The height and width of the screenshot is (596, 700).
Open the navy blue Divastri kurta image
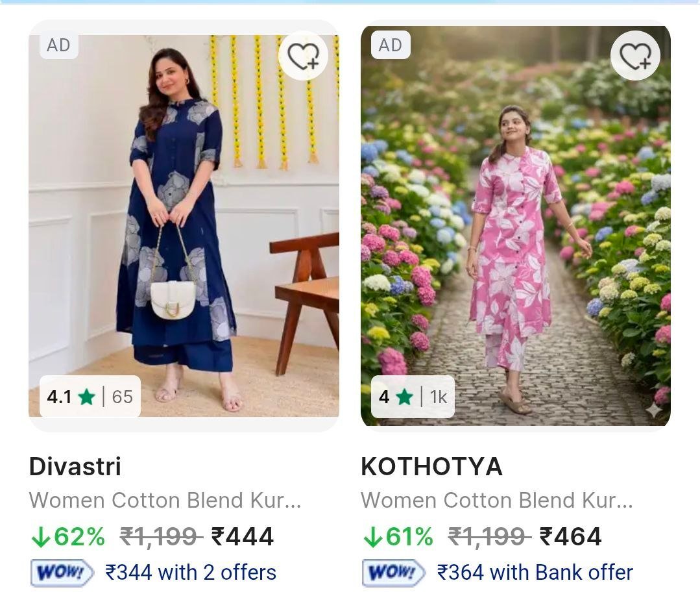(x=184, y=226)
